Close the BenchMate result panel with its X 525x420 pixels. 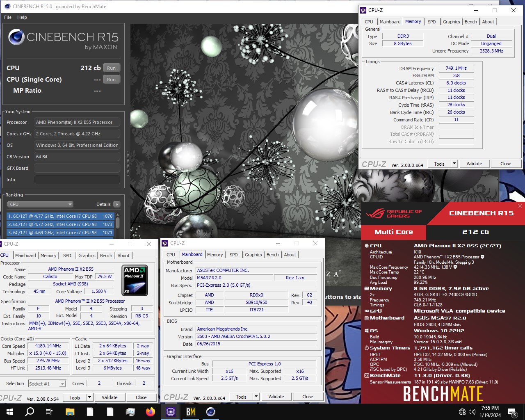click(x=520, y=206)
